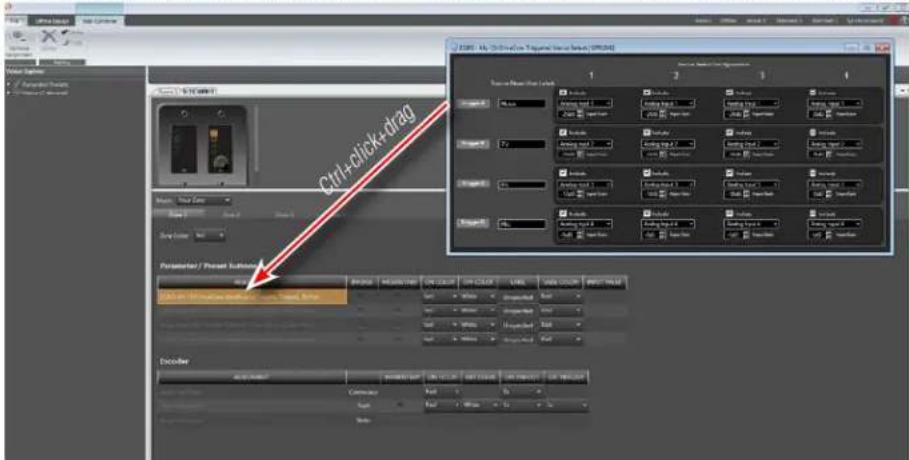Toggle Include checkbox for Trigger D column 4
909x460 pixels.
click(x=813, y=213)
